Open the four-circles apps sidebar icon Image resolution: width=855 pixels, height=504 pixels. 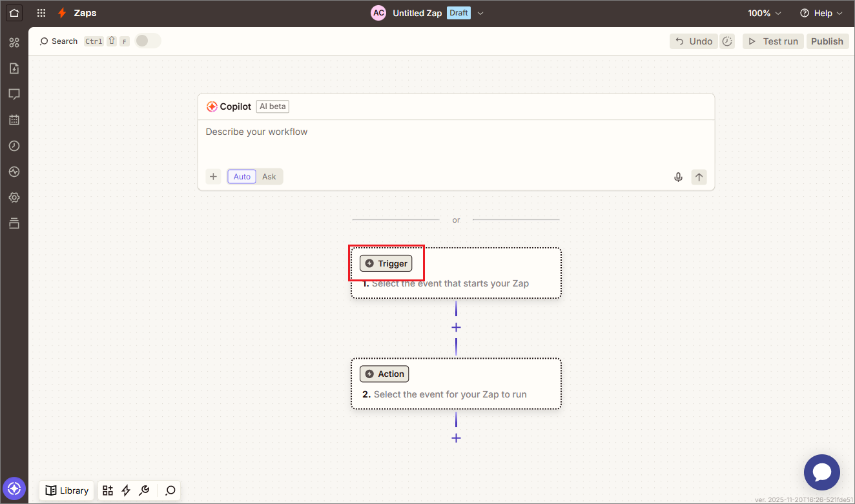pos(14,43)
